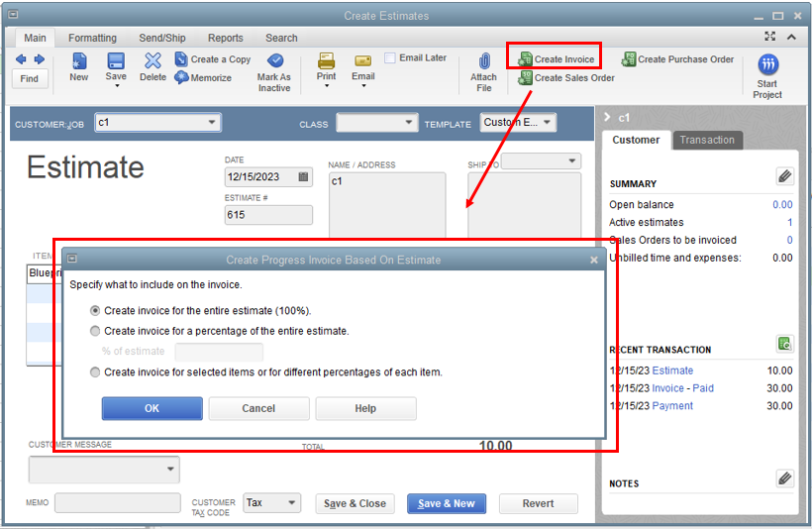Viewport: 812px width, 529px height.
Task: Switch to the Search ribbon tab
Action: [x=281, y=38]
